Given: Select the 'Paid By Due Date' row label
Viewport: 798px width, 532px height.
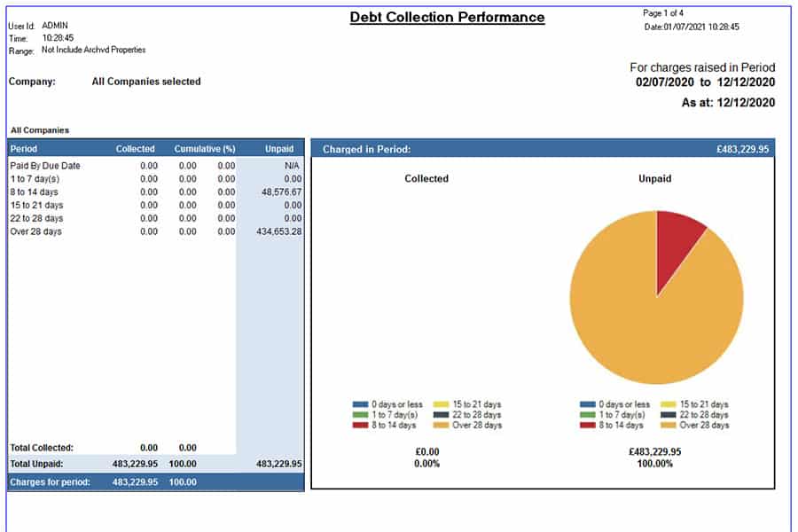Looking at the screenshot, I should [x=45, y=165].
